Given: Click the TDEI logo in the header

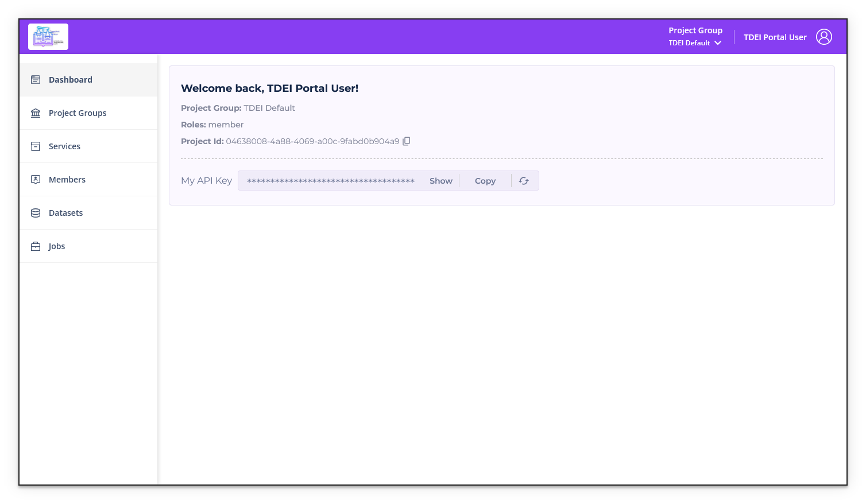Looking at the screenshot, I should 48,36.
